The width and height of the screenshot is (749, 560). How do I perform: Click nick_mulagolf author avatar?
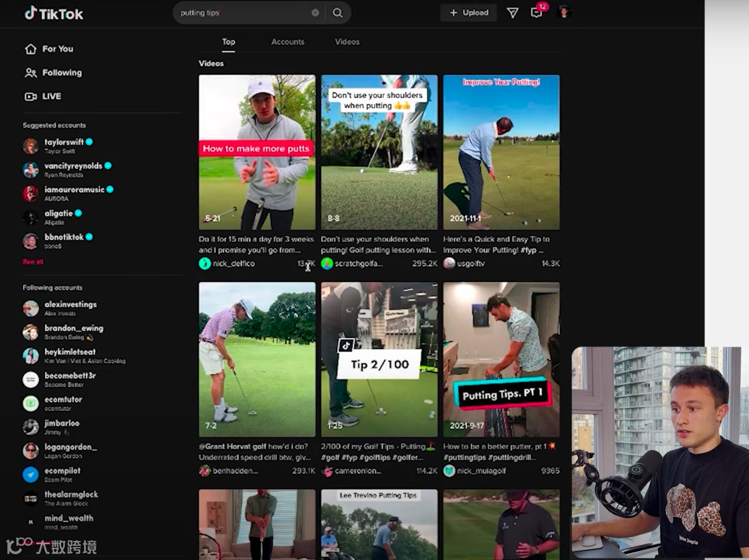(449, 471)
